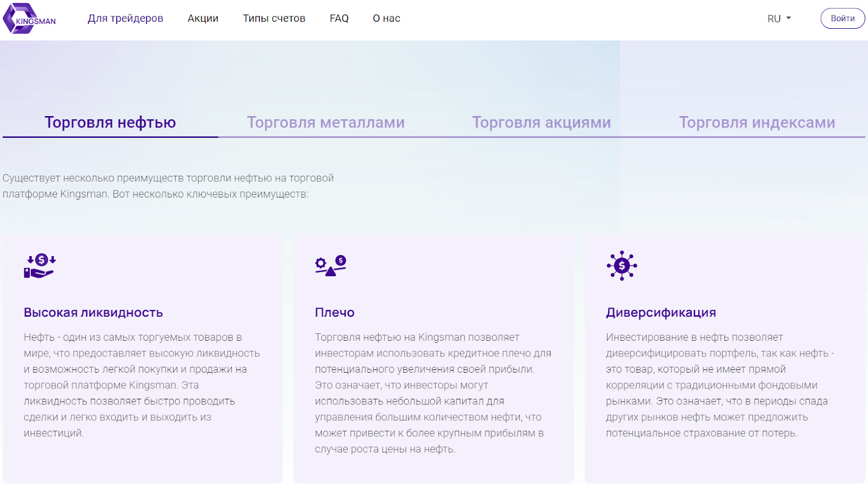Open the RU language dropdown
This screenshot has width=868, height=485.
coord(779,18)
